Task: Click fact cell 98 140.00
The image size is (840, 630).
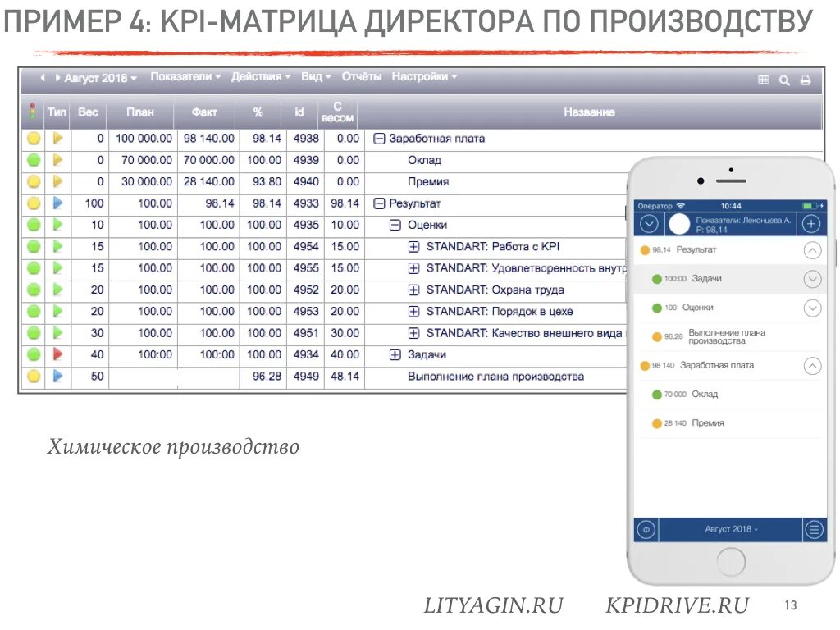Action: pos(209,138)
